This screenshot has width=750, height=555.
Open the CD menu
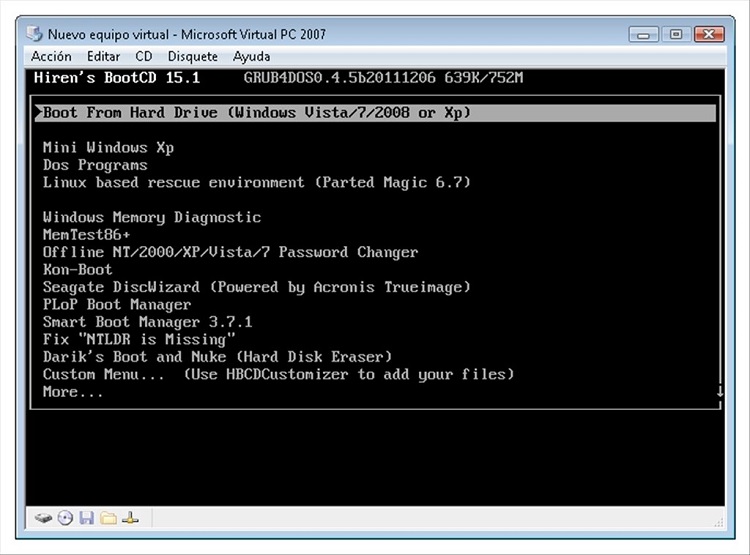pos(144,56)
